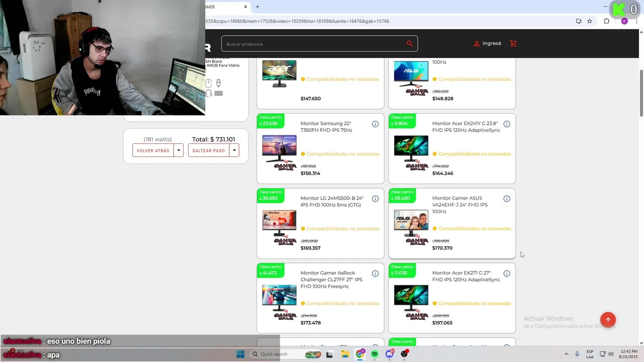Screen dimensions: 644x362
Task: Close the current browser tab
Action: [246, 7]
